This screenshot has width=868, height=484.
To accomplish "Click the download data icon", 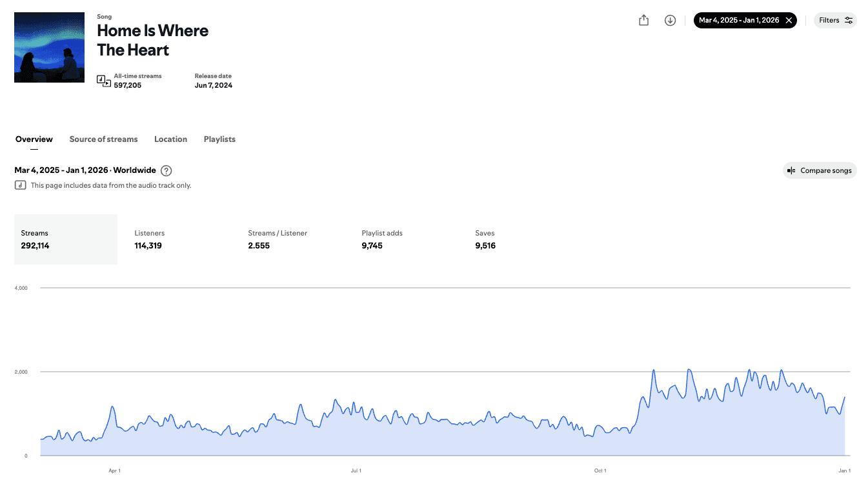I will tap(670, 21).
